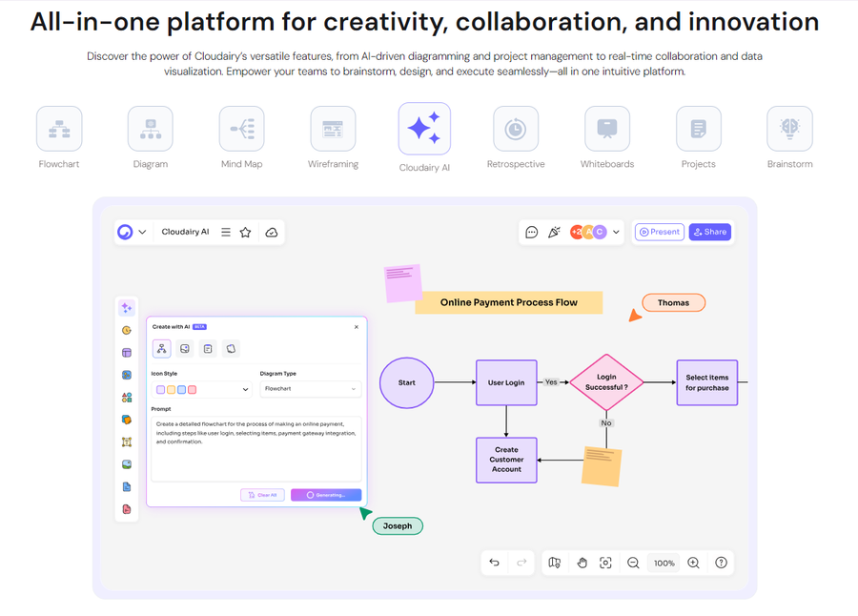Select the Start circle node
The image size is (858, 616).
coord(406,382)
